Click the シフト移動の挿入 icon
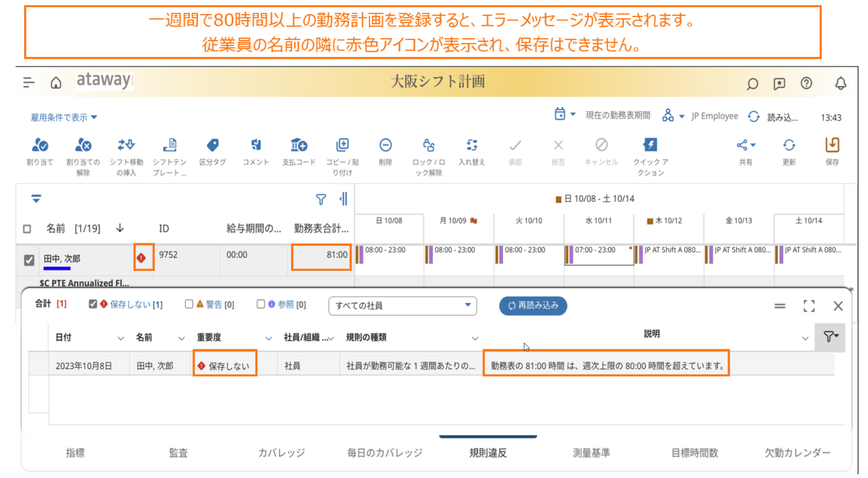This screenshot has width=868, height=478. tap(126, 146)
